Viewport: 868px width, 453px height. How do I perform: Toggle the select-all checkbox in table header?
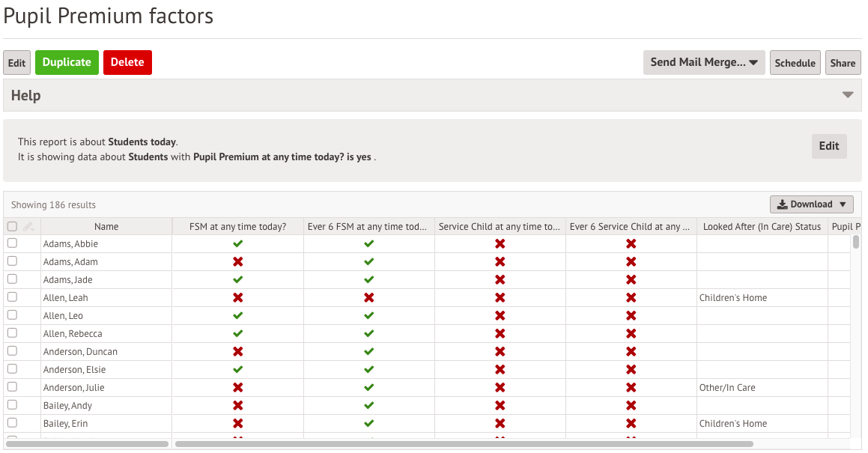(12, 226)
